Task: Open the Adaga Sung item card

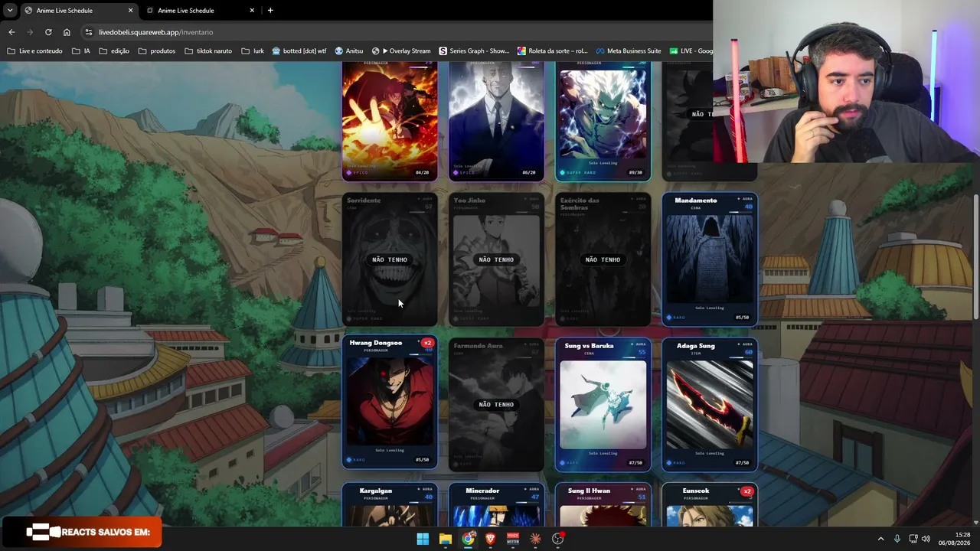Action: (x=710, y=404)
